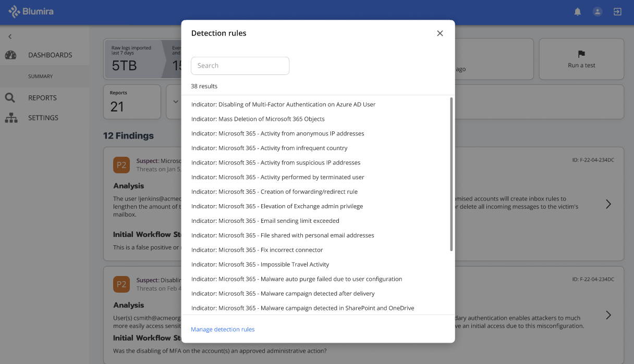Click the Dashboards gauge icon
The image size is (634, 364).
[10, 55]
